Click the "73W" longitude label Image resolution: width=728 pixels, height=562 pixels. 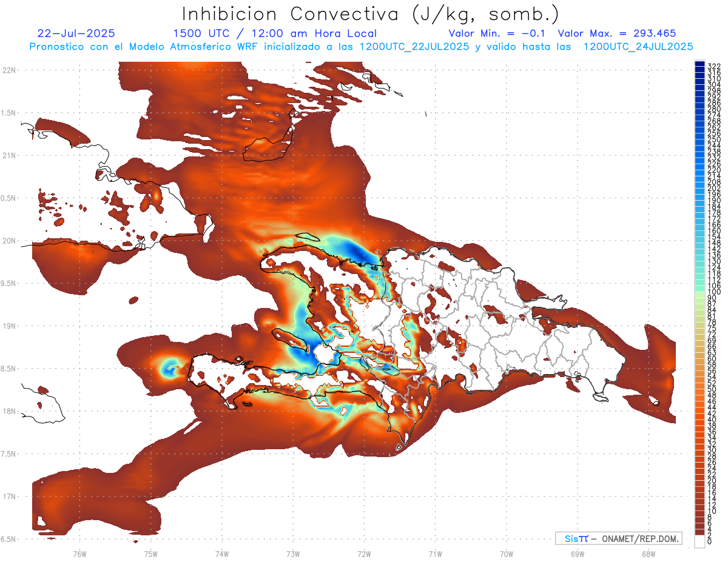tap(293, 554)
